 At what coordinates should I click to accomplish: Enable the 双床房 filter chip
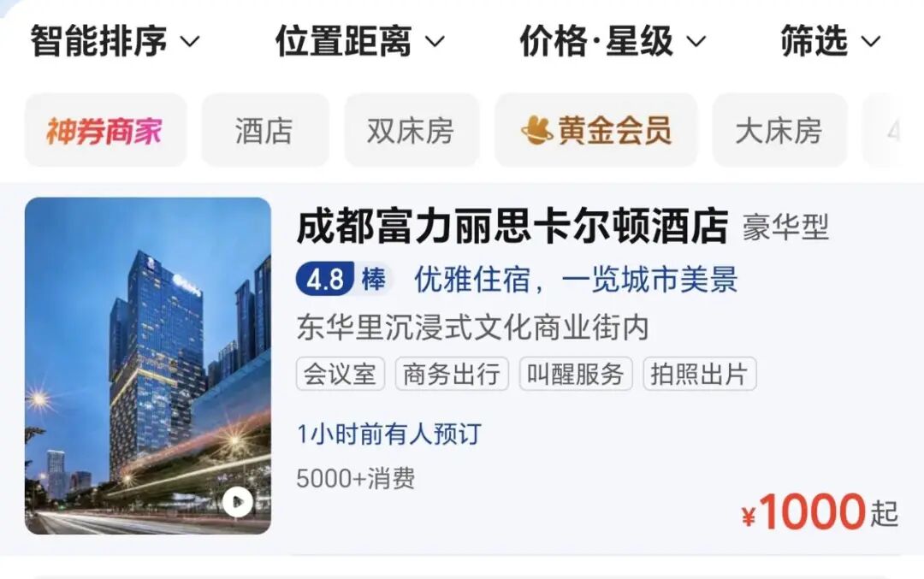pyautogui.click(x=412, y=130)
